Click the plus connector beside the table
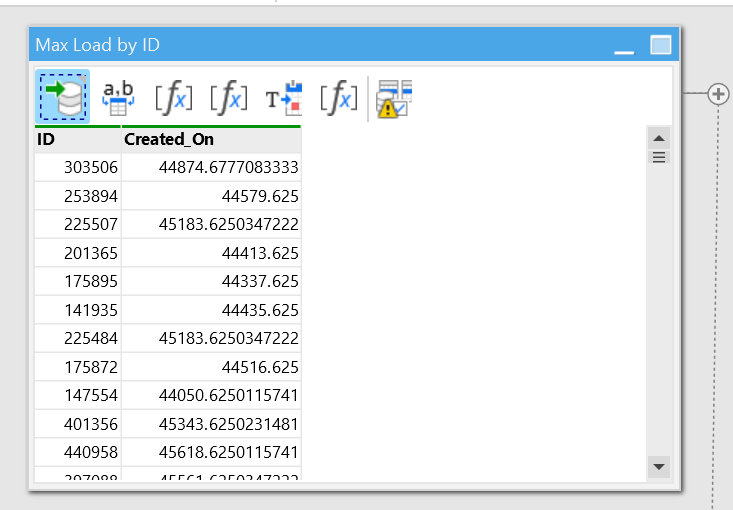The width and height of the screenshot is (733, 510). [717, 94]
